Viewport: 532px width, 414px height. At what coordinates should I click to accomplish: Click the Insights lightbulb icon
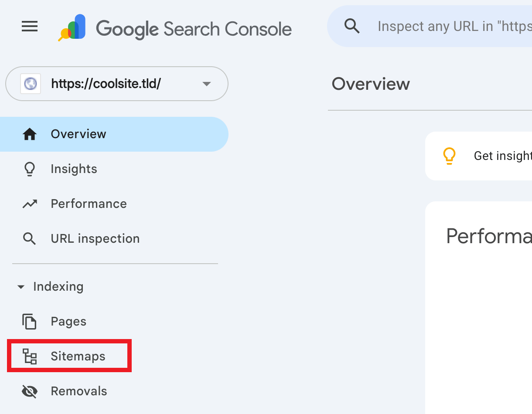(x=29, y=169)
